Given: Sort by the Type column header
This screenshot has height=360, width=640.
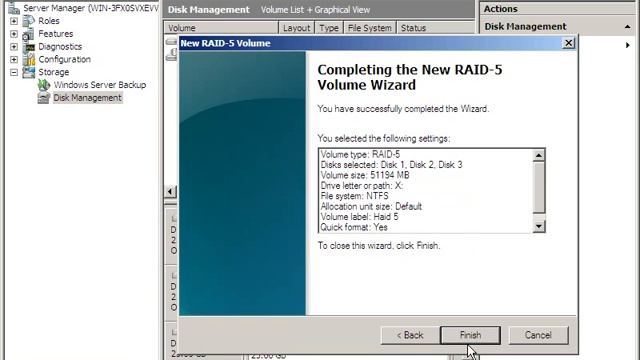Looking at the screenshot, I should coord(329,28).
